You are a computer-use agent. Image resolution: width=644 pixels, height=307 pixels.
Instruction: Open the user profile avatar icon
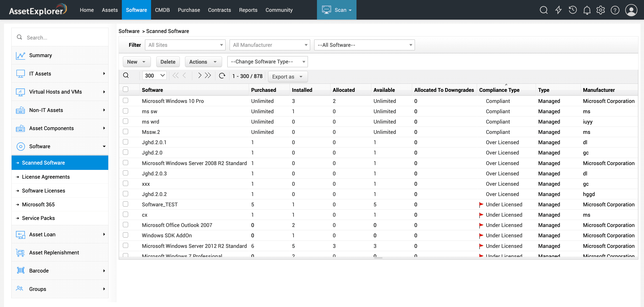[x=631, y=10]
